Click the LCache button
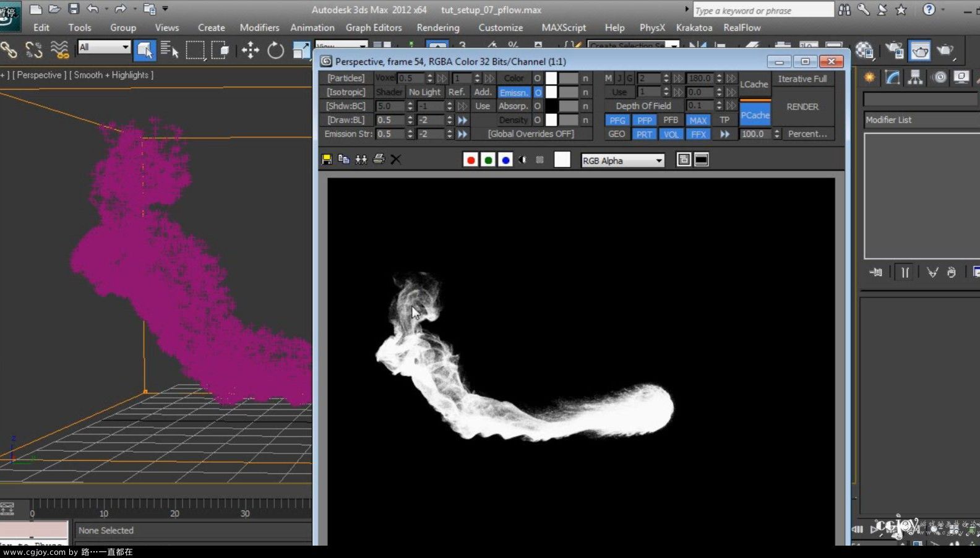This screenshot has height=558, width=980. [755, 84]
